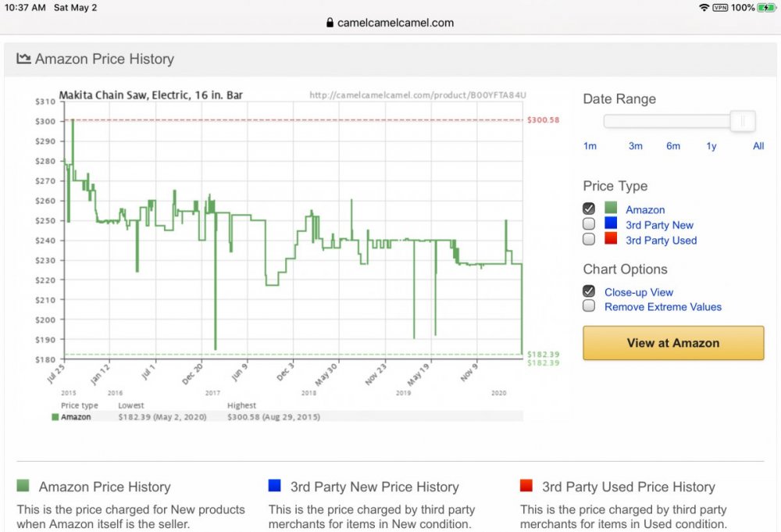Tap the Wi-Fi status icon
Image resolution: width=781 pixels, height=532 pixels.
[x=704, y=7]
